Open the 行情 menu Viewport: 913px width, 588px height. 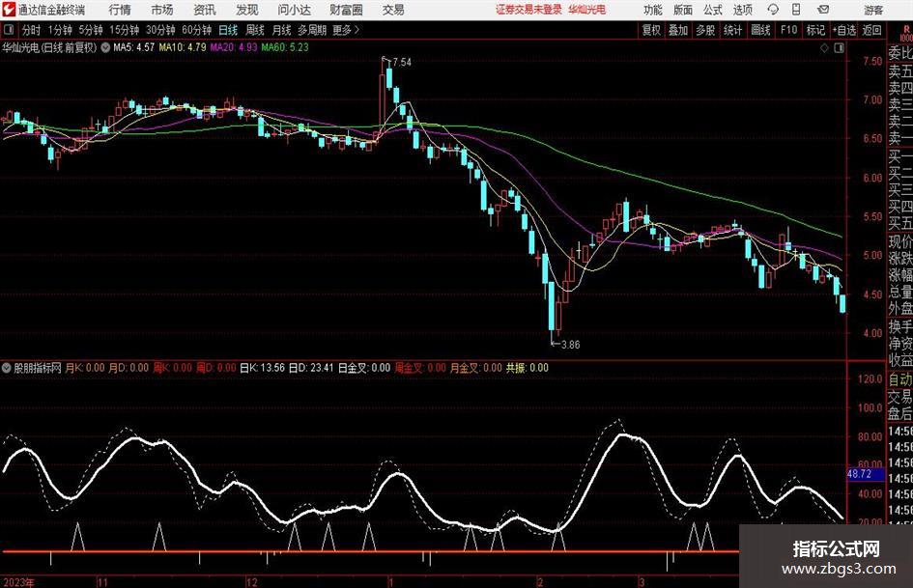coord(120,10)
